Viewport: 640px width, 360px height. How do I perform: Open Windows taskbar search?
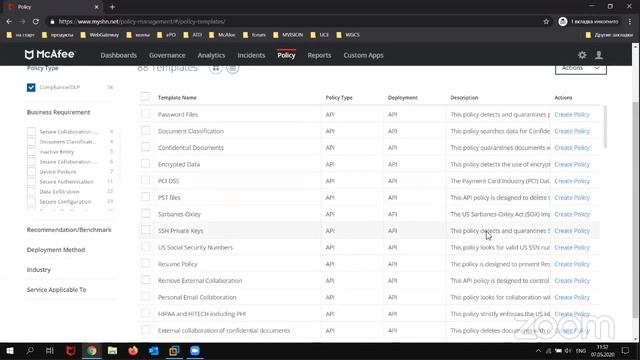pos(30,351)
